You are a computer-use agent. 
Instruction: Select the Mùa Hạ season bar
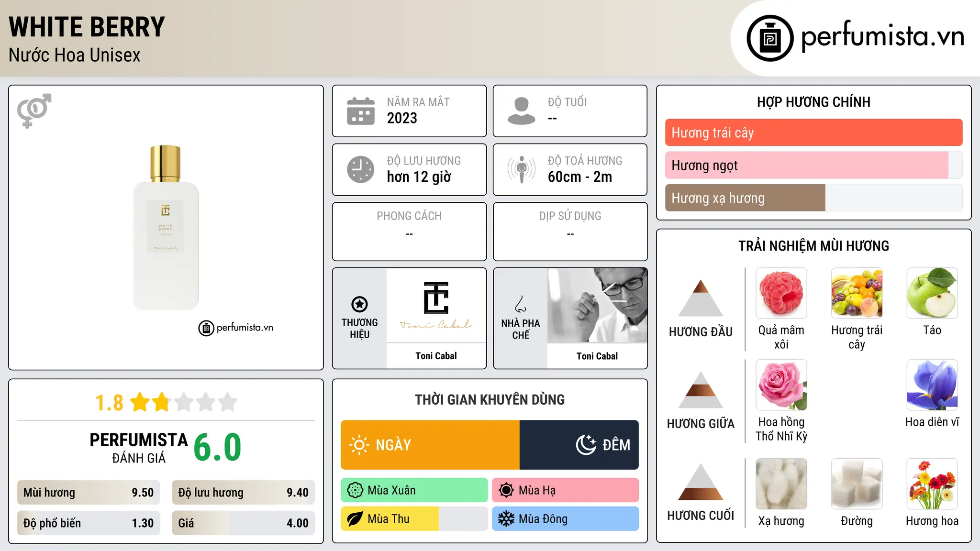(565, 490)
